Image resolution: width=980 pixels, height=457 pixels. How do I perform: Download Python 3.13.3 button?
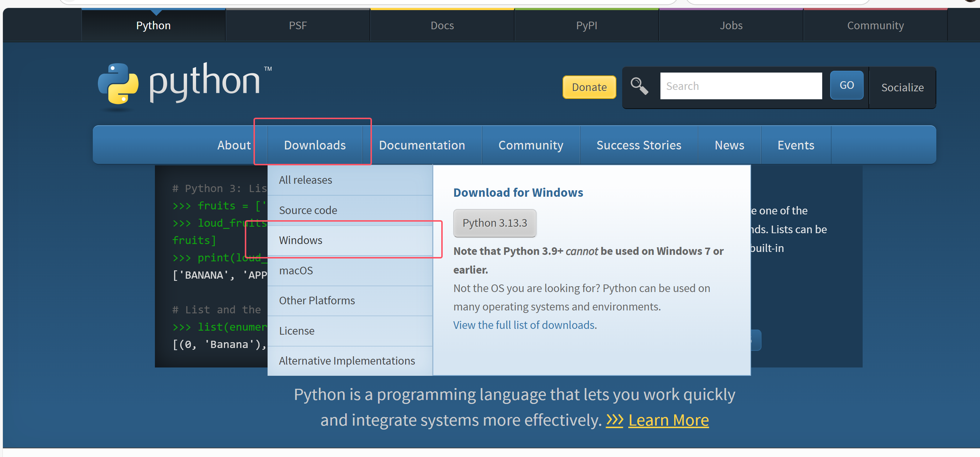point(494,223)
